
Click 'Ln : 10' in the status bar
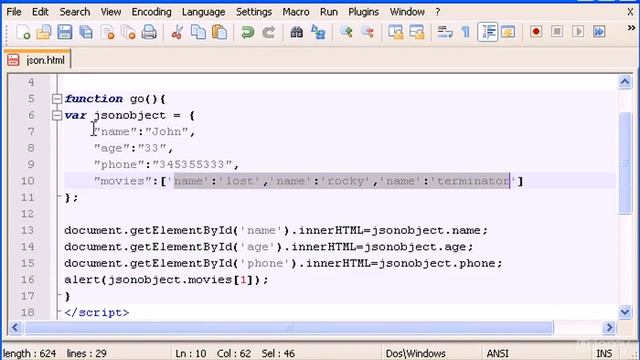click(x=191, y=353)
